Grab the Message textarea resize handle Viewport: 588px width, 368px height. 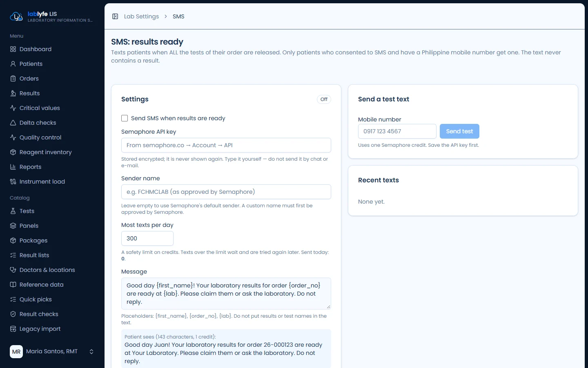click(328, 307)
